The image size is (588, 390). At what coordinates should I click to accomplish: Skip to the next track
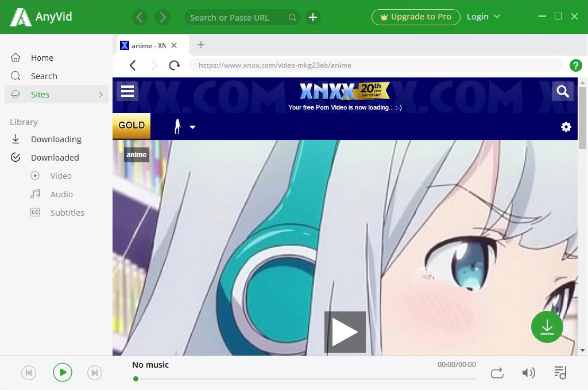point(95,373)
